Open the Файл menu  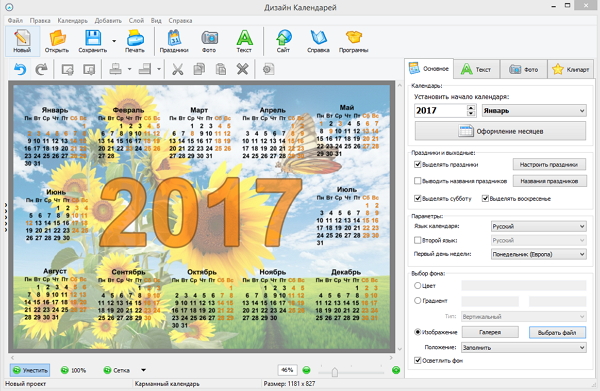pos(15,21)
